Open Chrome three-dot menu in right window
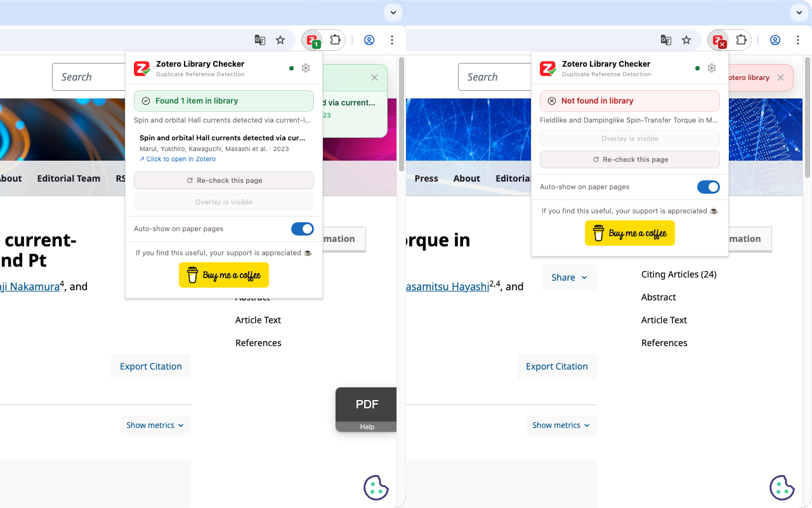 [798, 40]
